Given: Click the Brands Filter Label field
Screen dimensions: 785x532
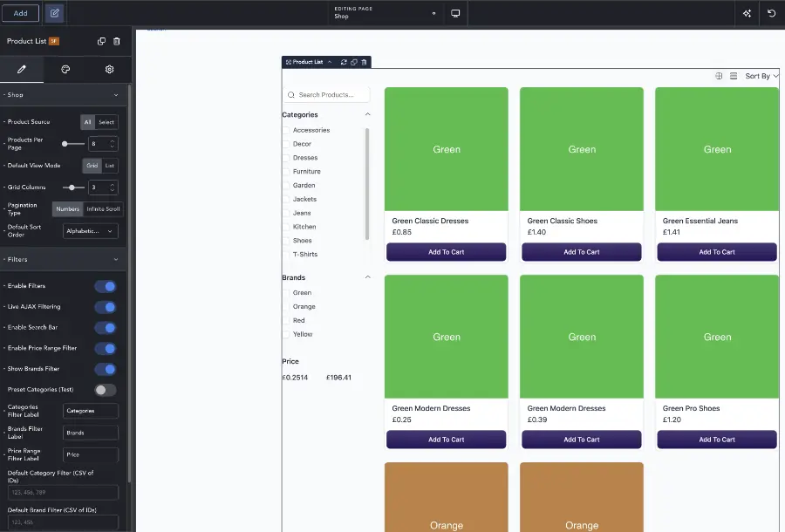Looking at the screenshot, I should pos(91,433).
